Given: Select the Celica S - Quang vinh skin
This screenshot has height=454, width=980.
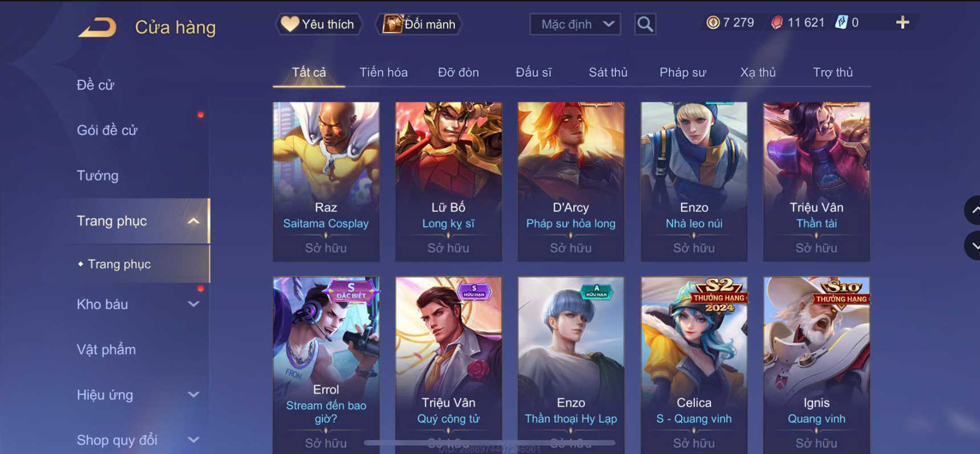Looking at the screenshot, I should [x=694, y=365].
